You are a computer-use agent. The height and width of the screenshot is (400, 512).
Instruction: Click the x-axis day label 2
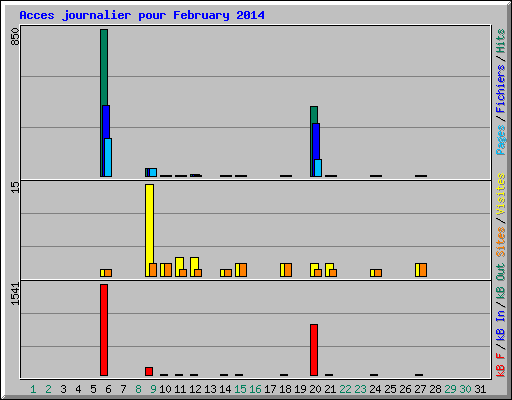(48, 389)
